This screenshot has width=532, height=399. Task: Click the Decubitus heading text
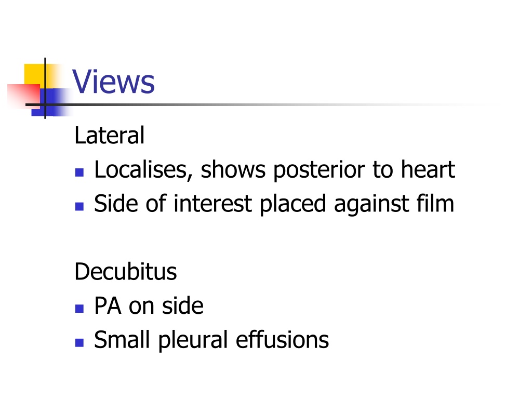126,271
